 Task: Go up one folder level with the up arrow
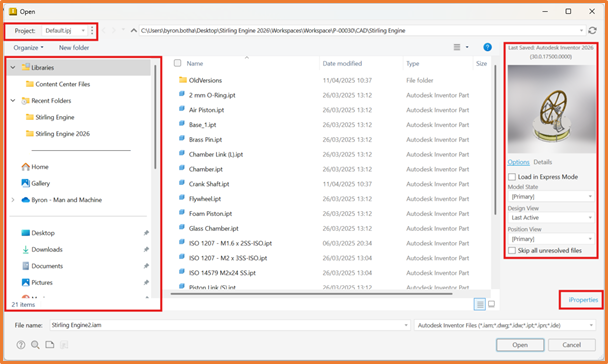tap(133, 31)
